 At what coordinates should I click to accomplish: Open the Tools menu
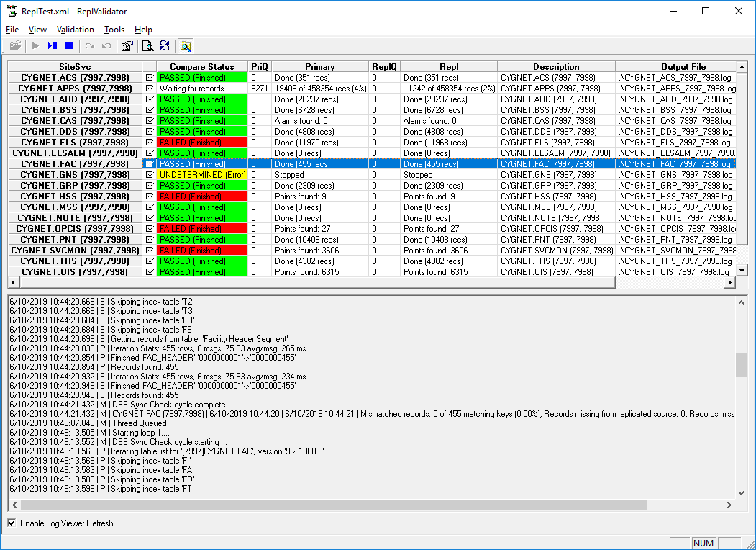click(x=114, y=30)
